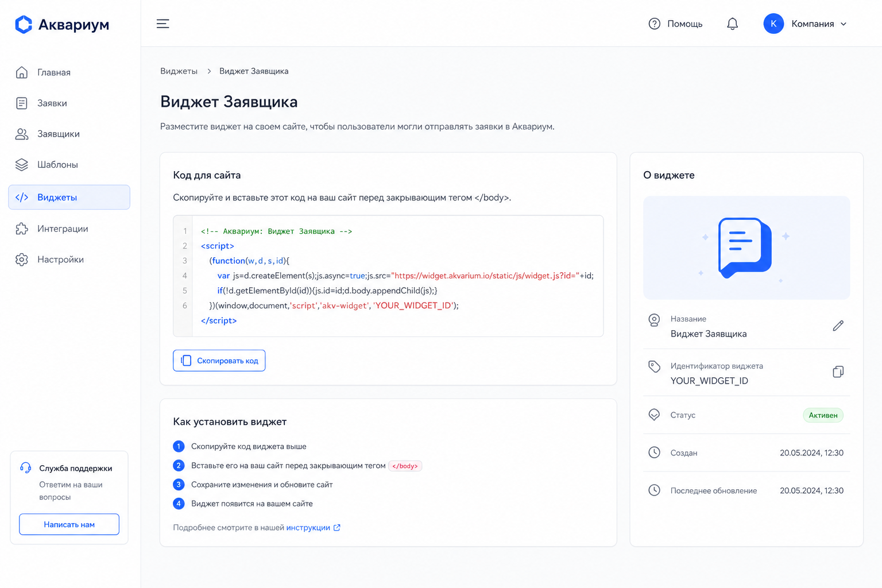Click the Активен status badge
The height and width of the screenshot is (588, 882).
[823, 415]
